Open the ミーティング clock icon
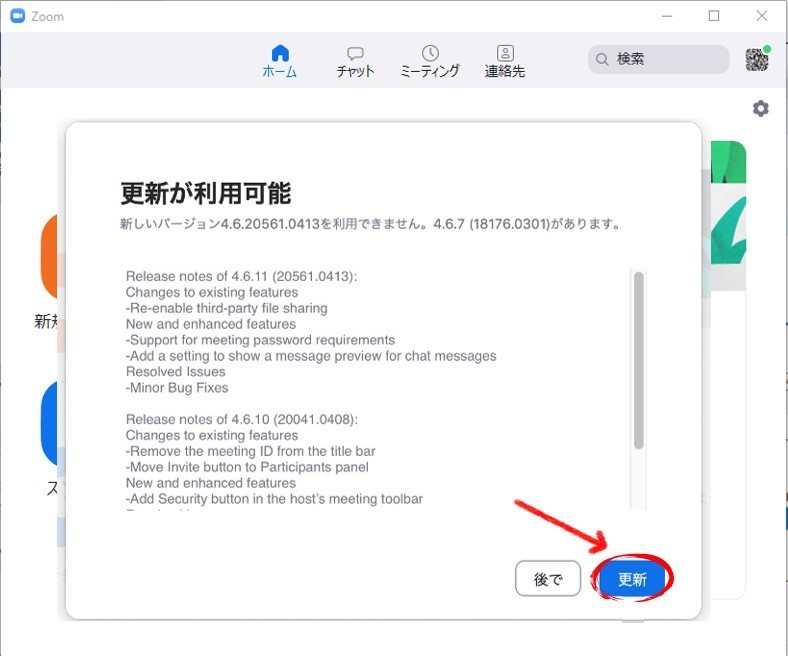Screen dimensions: 788x656 [x=430, y=53]
